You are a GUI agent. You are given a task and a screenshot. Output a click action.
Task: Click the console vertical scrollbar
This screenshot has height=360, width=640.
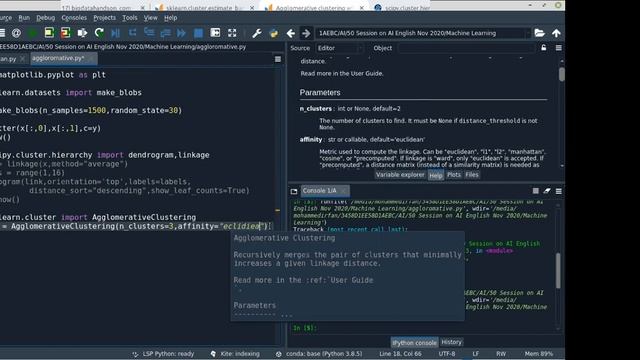(558, 271)
